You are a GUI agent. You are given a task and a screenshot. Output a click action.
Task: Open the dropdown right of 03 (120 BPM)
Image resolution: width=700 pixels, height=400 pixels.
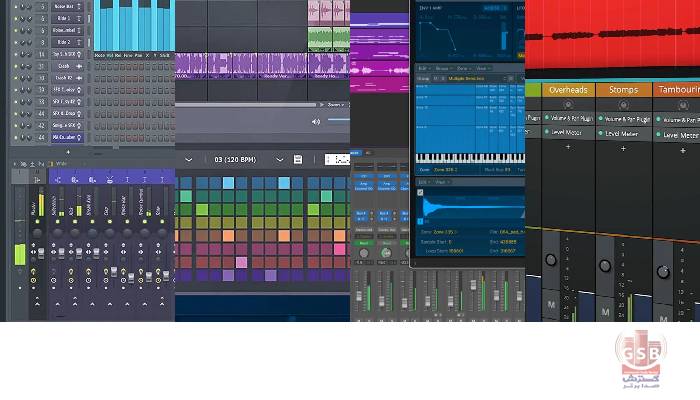click(279, 160)
